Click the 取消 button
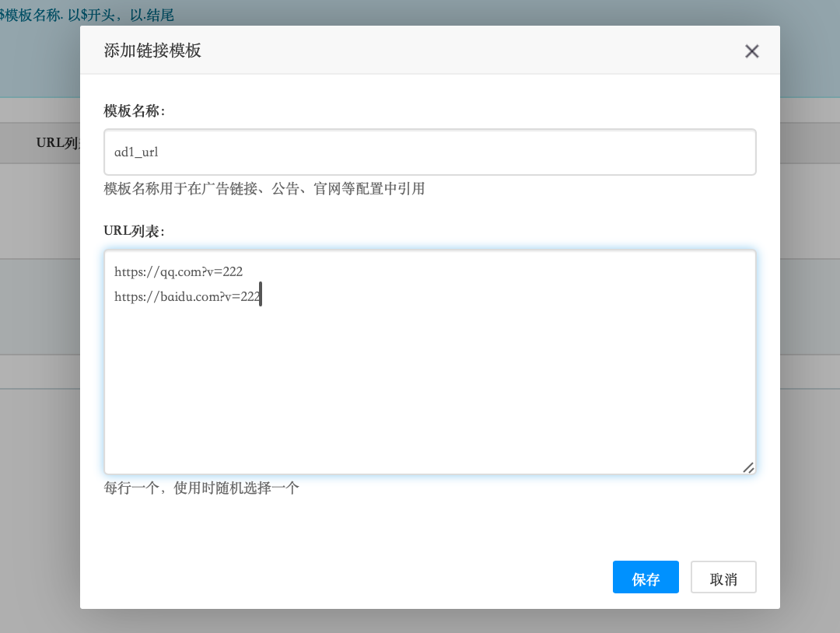Image resolution: width=840 pixels, height=633 pixels. (723, 578)
